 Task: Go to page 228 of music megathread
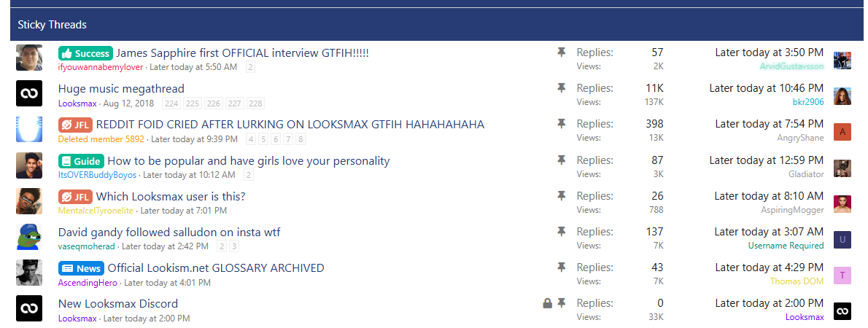(x=255, y=104)
